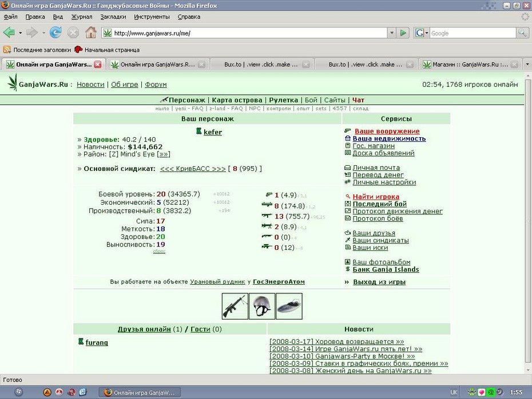The width and height of the screenshot is (532, 399).
Task: Switch to the first Bux.to tab
Action: pyautogui.click(x=261, y=64)
